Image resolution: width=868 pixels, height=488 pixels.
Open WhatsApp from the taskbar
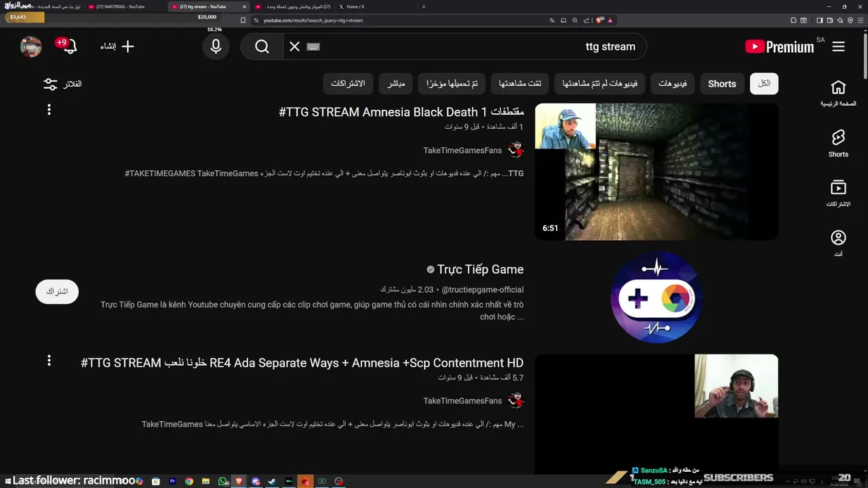(x=222, y=481)
